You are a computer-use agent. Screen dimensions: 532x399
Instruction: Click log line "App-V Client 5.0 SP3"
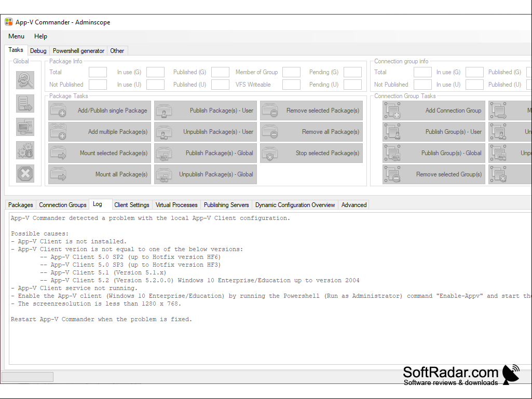pos(130,265)
